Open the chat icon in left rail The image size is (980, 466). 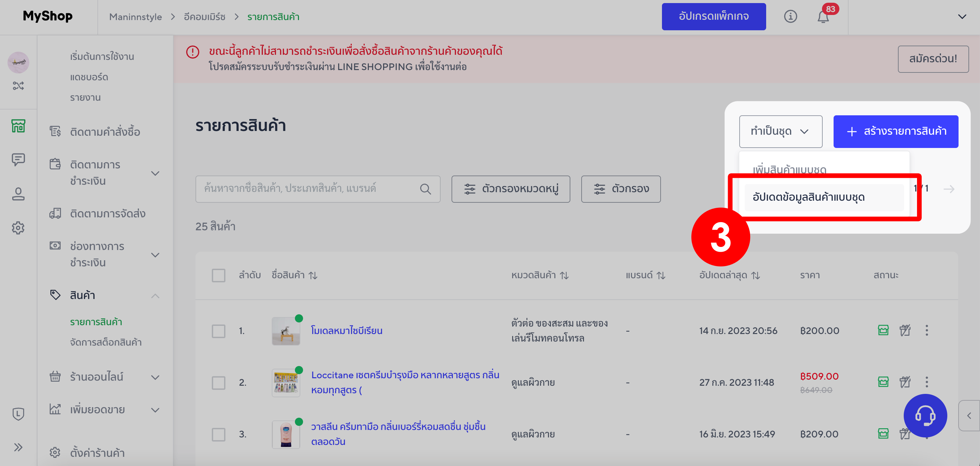coord(18,160)
